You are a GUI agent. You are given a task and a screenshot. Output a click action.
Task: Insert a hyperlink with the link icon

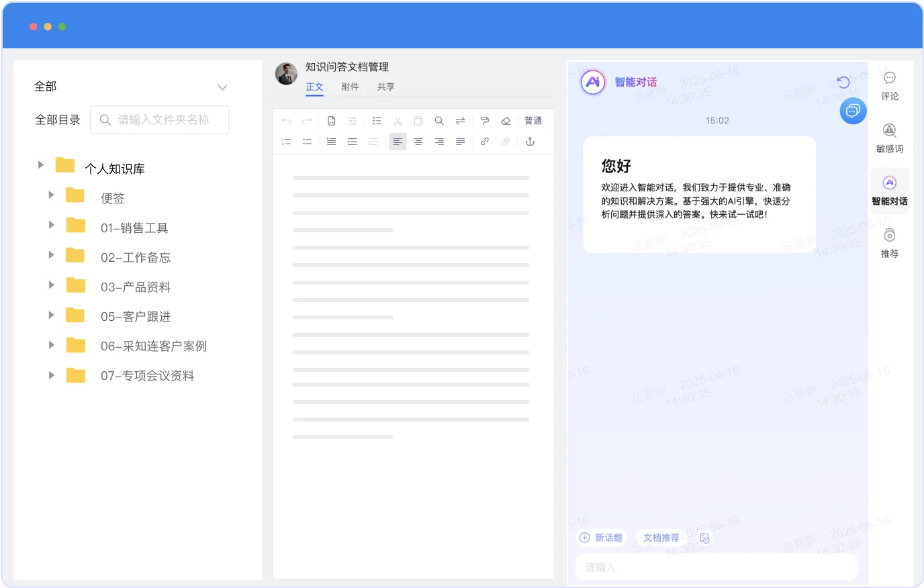coord(485,142)
